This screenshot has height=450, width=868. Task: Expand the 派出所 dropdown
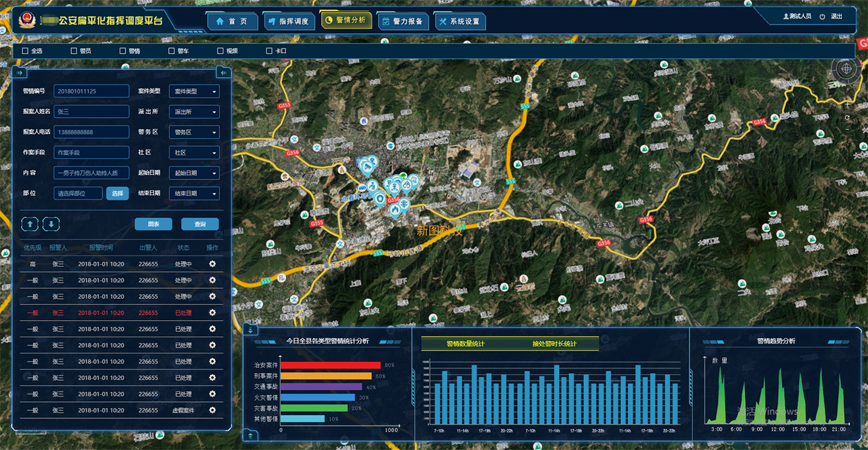pyautogui.click(x=194, y=112)
